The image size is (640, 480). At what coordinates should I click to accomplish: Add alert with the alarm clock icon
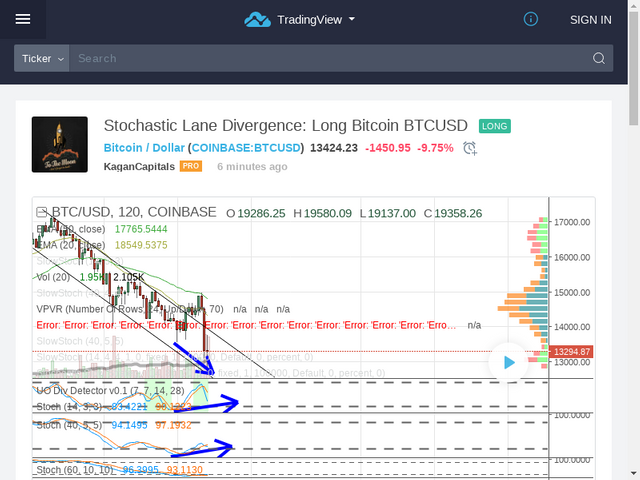(x=470, y=148)
